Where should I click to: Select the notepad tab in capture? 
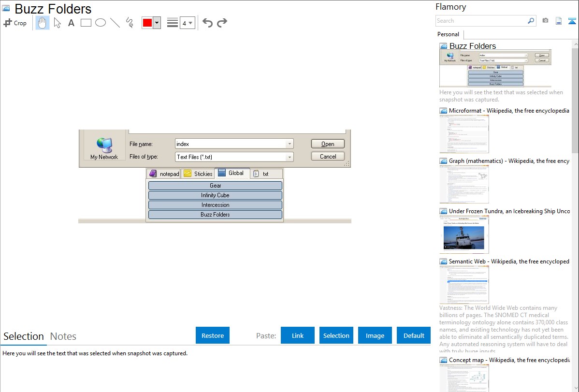click(164, 174)
